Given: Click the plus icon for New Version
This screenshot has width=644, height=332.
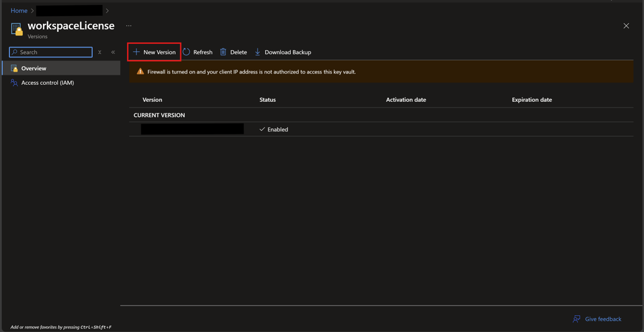Looking at the screenshot, I should [x=137, y=52].
